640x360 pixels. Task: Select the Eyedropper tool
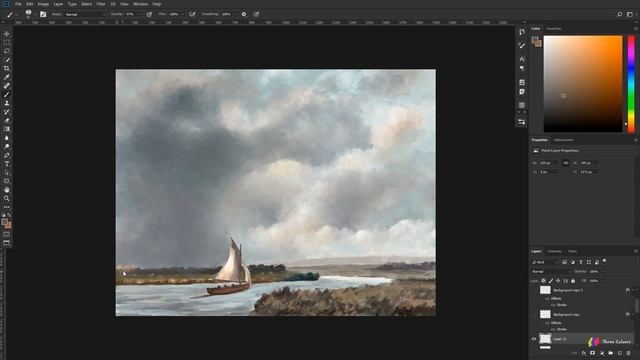coord(7,77)
